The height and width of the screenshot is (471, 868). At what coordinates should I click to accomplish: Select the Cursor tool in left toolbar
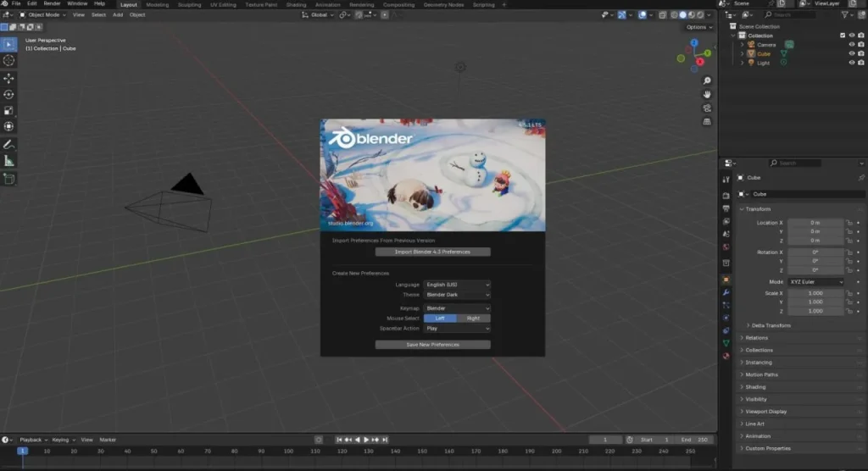click(x=9, y=60)
